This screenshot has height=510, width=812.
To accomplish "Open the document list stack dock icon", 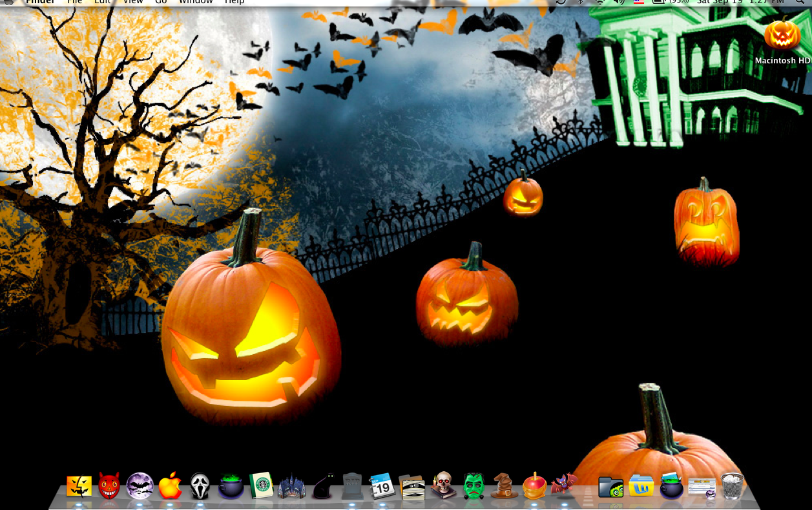I will (x=702, y=488).
